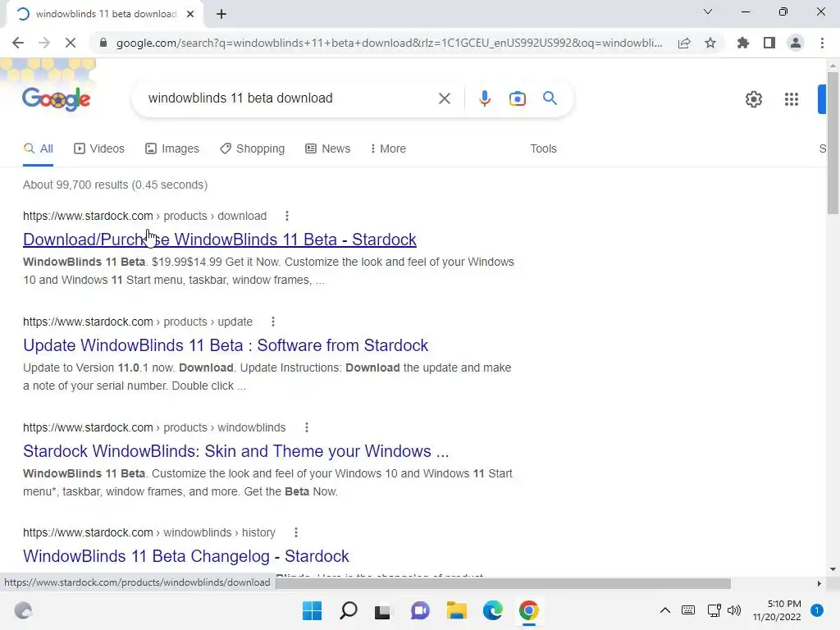Open Windows taskbar search

coord(349,610)
